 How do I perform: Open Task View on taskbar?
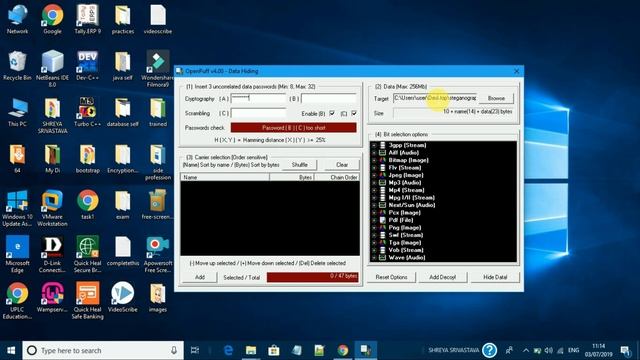(195, 350)
